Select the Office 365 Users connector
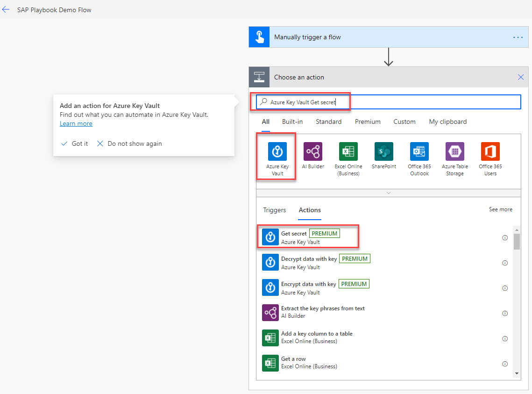This screenshot has height=394, width=532. coord(490,159)
